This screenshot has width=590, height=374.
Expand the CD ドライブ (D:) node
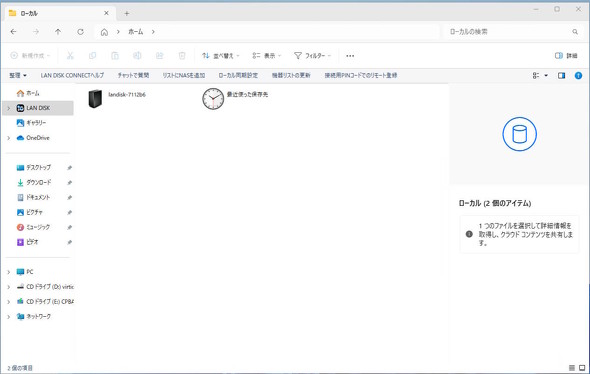(9, 287)
